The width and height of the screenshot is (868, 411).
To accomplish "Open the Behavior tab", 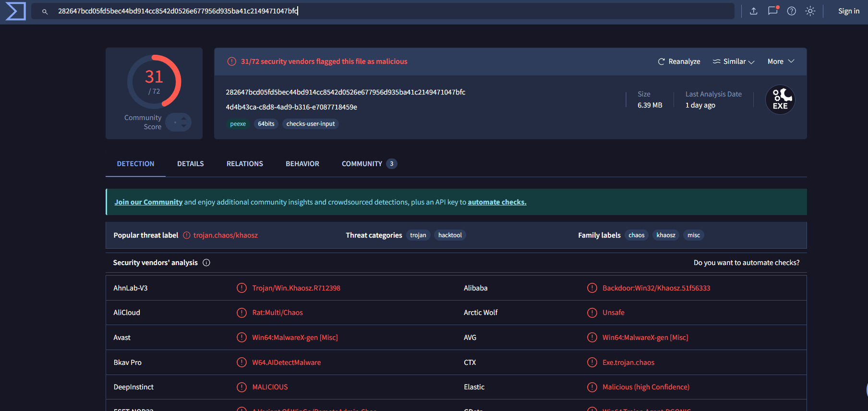I will (302, 164).
